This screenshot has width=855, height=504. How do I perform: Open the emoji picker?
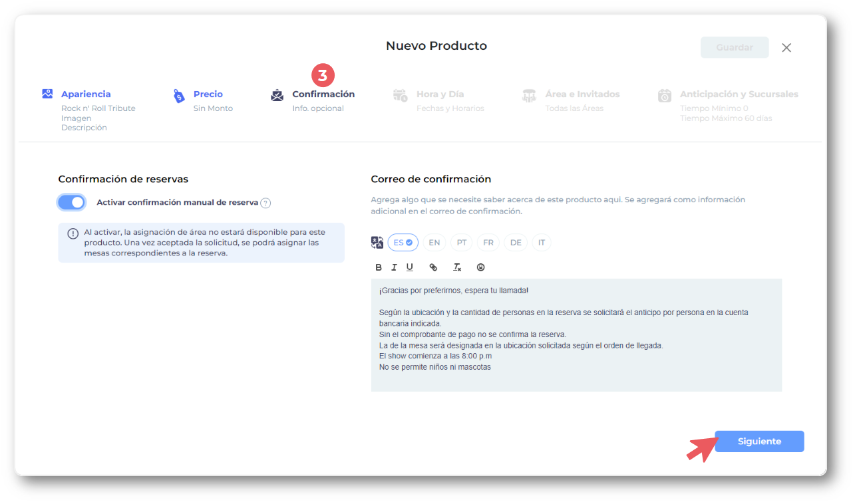(480, 267)
